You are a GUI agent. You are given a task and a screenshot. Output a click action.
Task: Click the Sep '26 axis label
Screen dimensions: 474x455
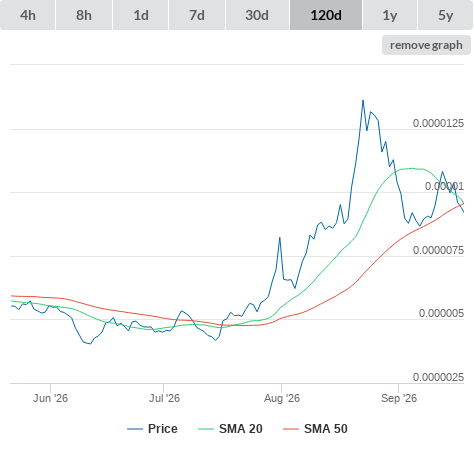coord(399,398)
